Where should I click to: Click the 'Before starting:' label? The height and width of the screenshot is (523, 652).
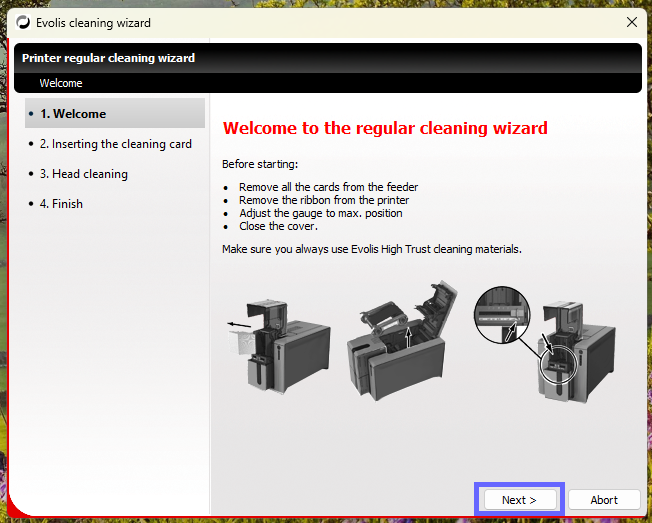(260, 164)
